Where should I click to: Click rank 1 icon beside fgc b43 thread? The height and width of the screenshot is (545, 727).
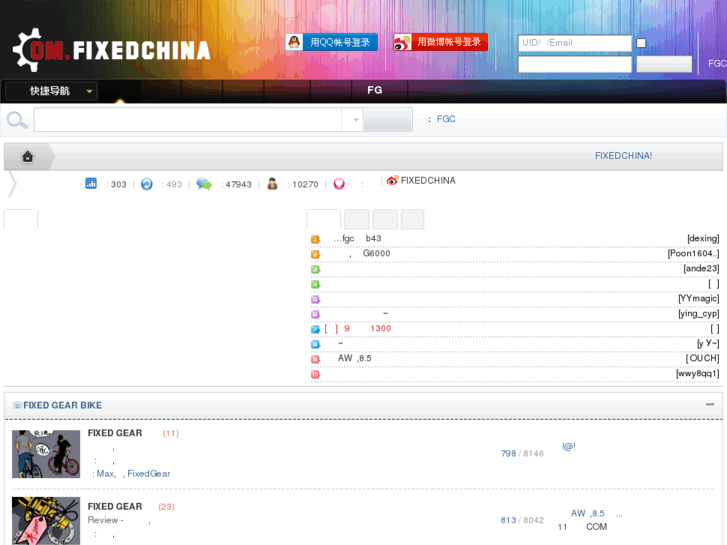click(x=315, y=239)
